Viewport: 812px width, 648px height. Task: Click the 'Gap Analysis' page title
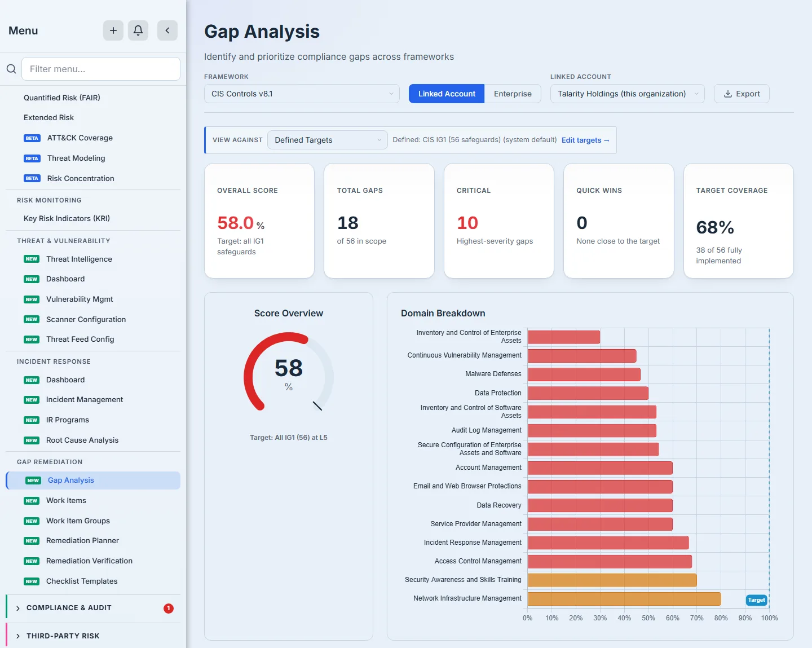[x=262, y=32]
